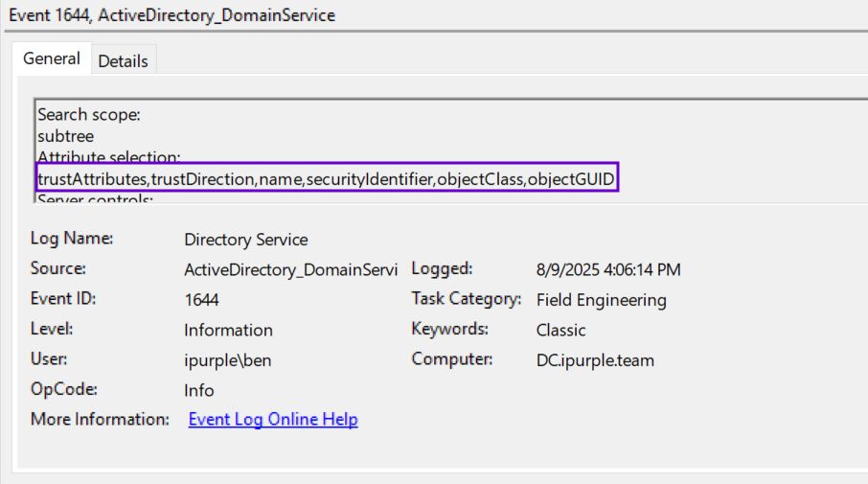The image size is (868, 484).
Task: Click the 'More Information:' label
Action: click(100, 419)
